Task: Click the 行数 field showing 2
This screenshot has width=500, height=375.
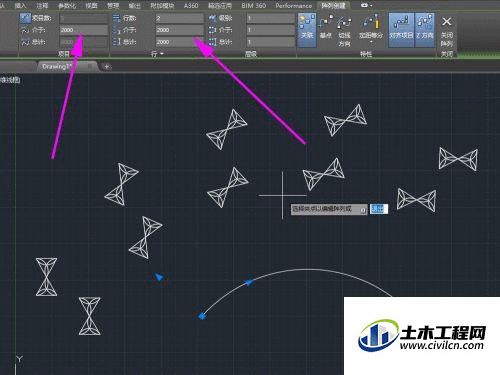Action: (x=179, y=18)
